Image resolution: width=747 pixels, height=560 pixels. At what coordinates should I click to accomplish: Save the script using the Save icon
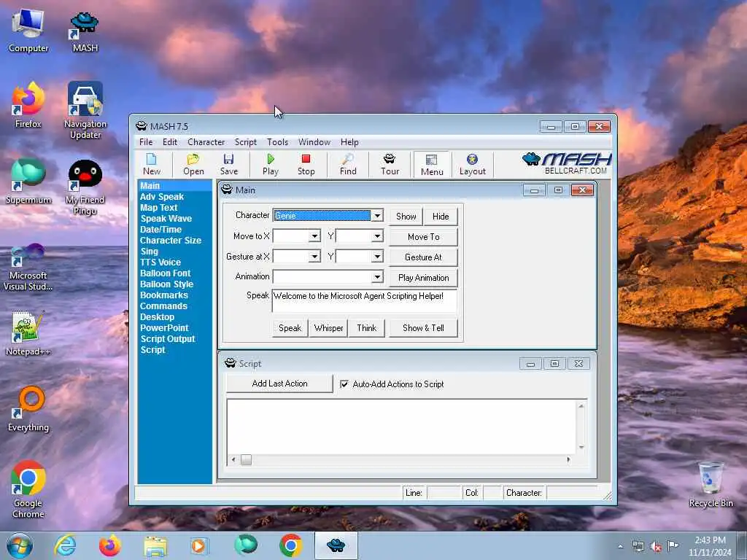click(x=228, y=164)
